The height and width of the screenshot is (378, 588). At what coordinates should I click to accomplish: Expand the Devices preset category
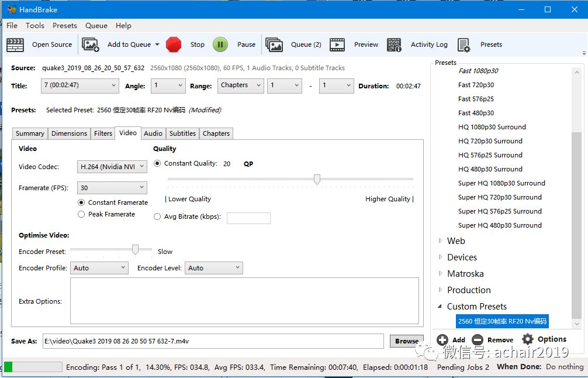[x=440, y=257]
